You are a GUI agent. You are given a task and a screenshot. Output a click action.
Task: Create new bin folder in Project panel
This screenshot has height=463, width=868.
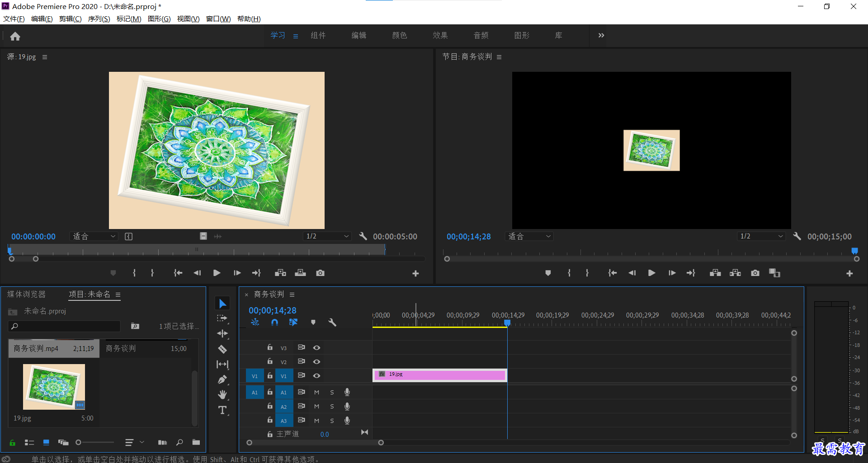(196, 442)
